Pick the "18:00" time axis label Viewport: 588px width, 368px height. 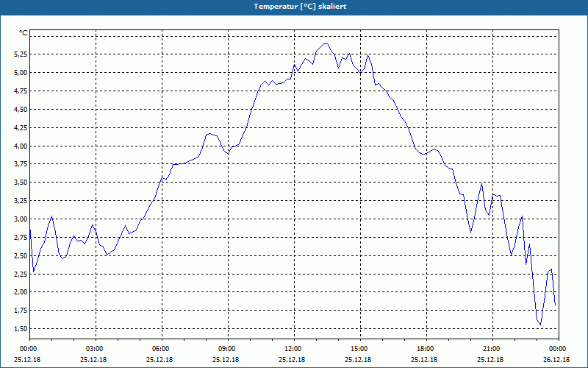pos(426,349)
